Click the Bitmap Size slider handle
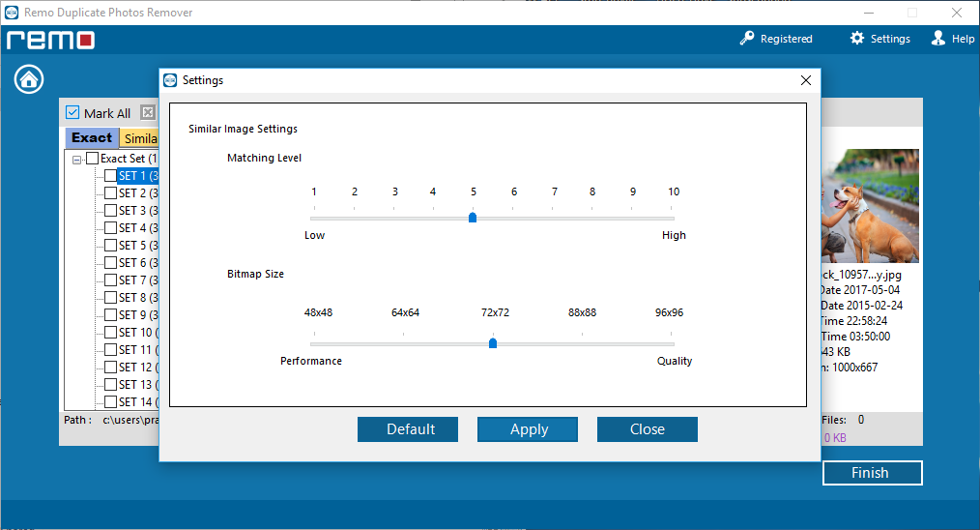This screenshot has height=530, width=980. point(493,343)
